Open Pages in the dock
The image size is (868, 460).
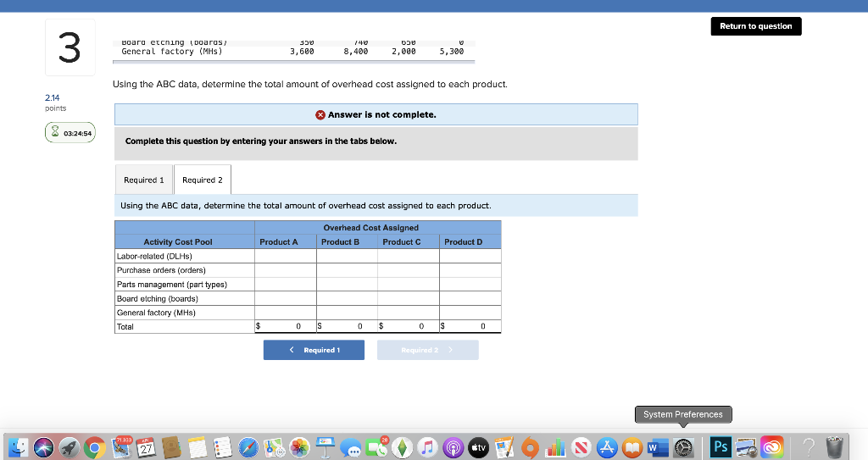[504, 447]
